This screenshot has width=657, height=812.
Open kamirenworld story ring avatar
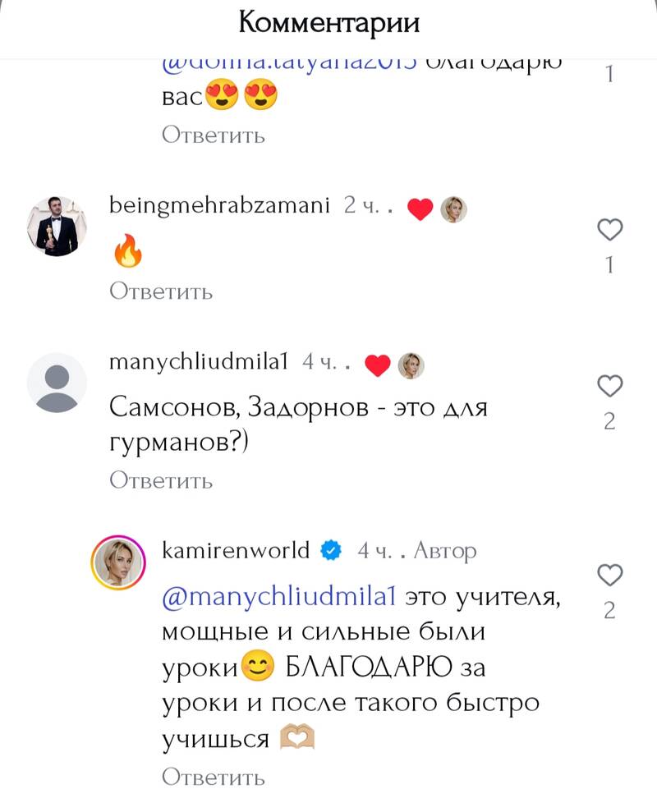point(118,563)
